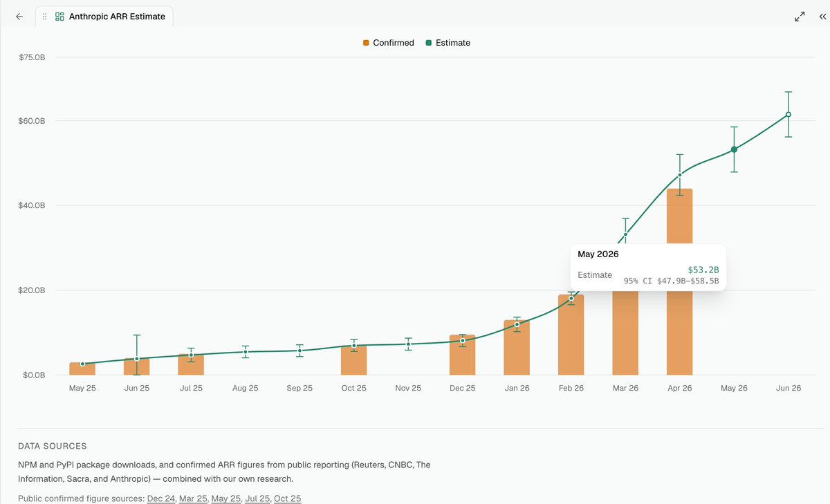This screenshot has width=830, height=504.
Task: Select the Mar 26 estimate data point
Action: 625,234
